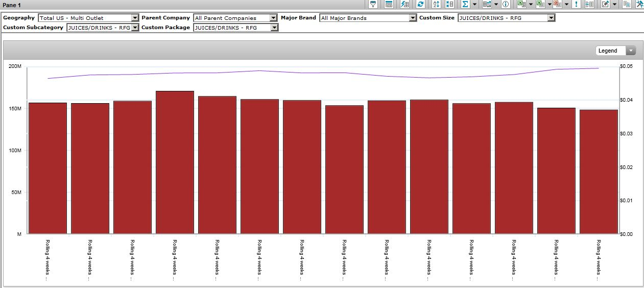
Task: Open the Parent Company dropdown
Action: [274, 18]
